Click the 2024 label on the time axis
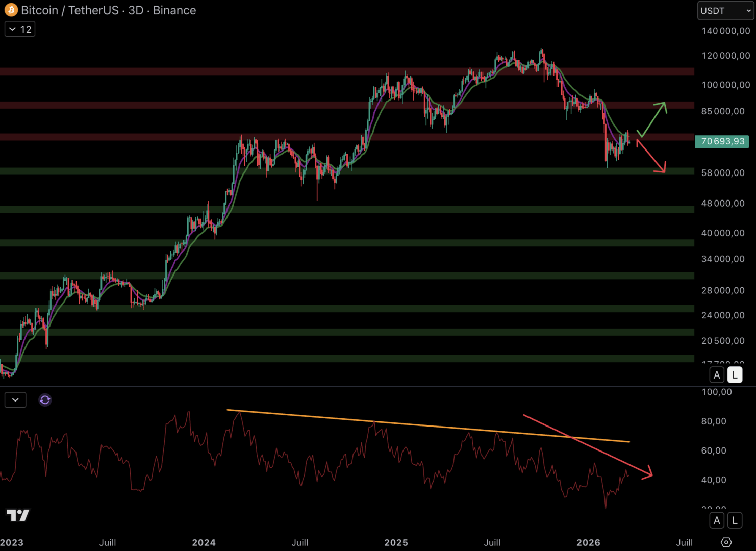The height and width of the screenshot is (551, 756). click(x=204, y=542)
